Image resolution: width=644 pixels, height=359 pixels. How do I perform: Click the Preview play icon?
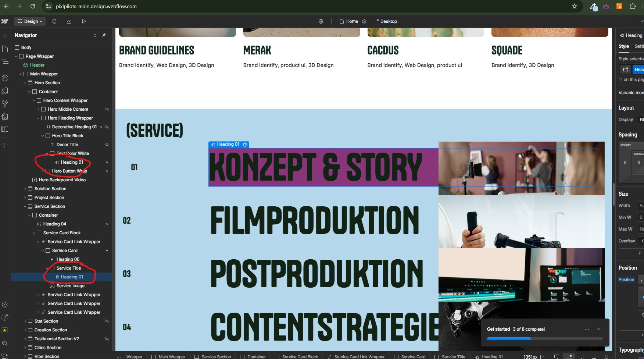[x=84, y=21]
